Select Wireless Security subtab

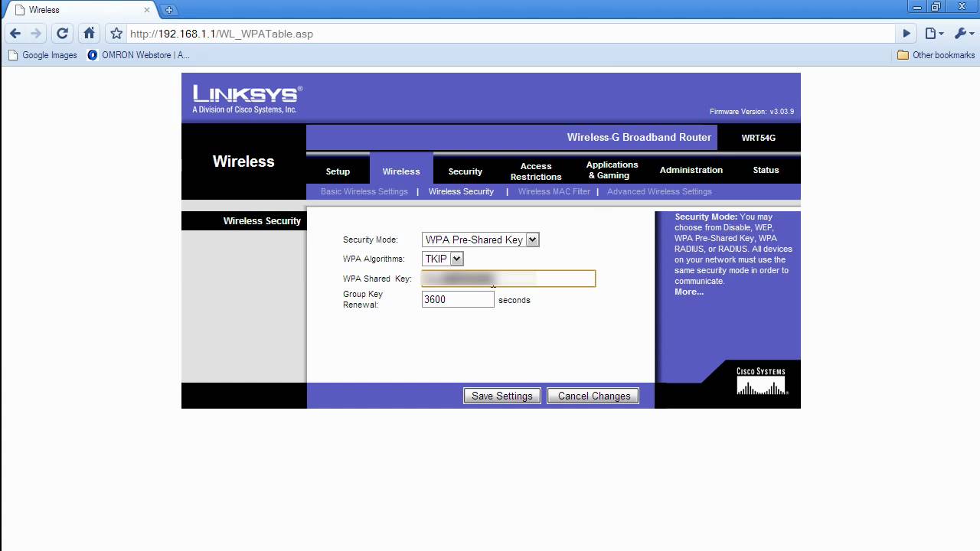click(x=461, y=191)
